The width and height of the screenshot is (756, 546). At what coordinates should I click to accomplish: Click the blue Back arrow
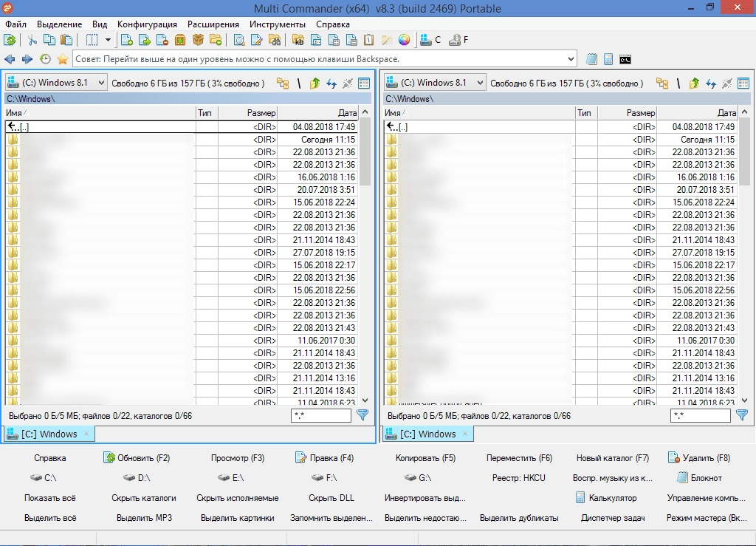(10, 59)
